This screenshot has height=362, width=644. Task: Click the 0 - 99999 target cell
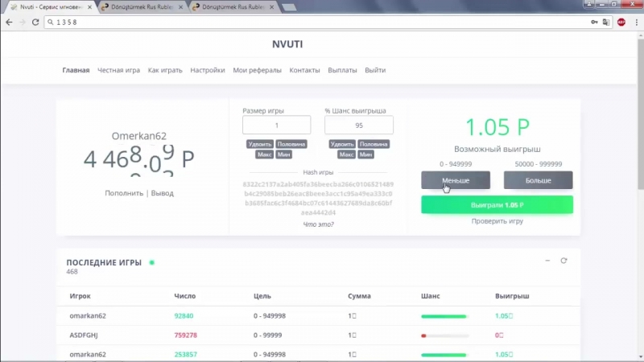coord(268,335)
